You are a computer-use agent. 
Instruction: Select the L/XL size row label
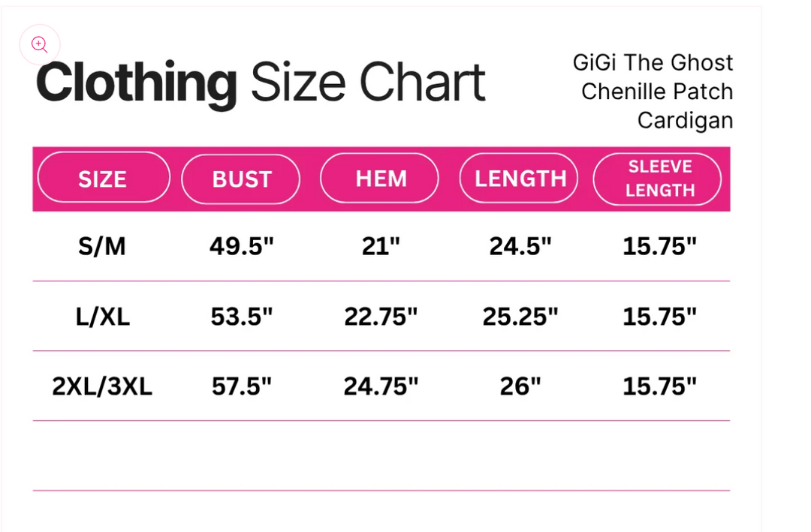click(x=102, y=317)
